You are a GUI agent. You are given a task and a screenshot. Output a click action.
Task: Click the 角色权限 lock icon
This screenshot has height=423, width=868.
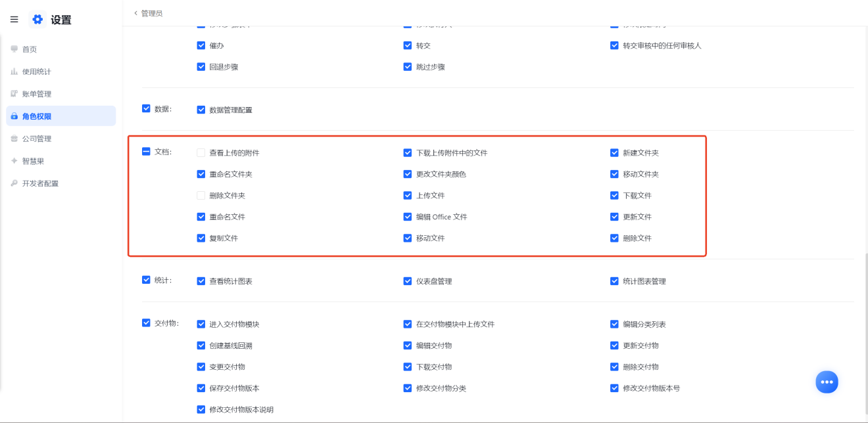click(14, 116)
